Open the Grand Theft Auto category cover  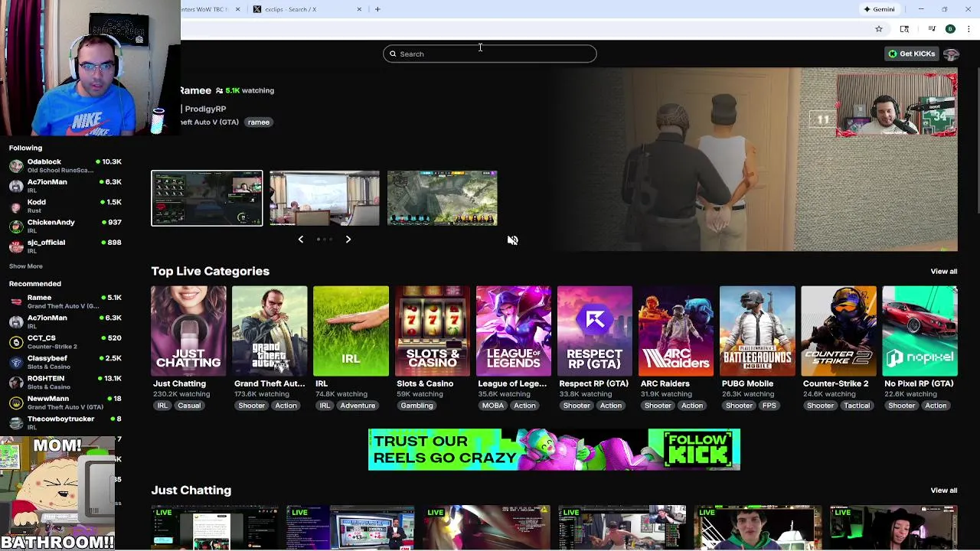tap(269, 331)
